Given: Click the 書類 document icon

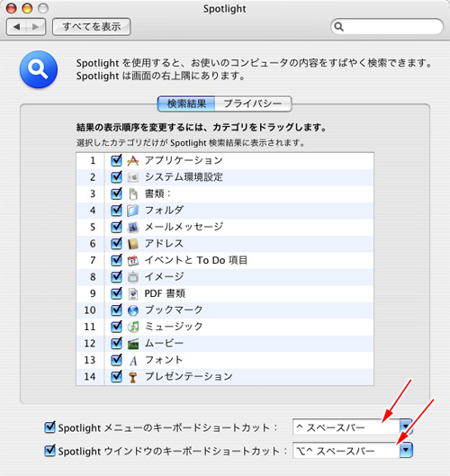Looking at the screenshot, I should 132,194.
